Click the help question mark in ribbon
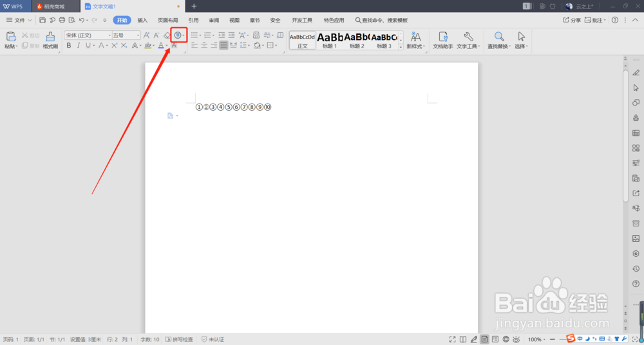644x345 pixels. (x=615, y=20)
